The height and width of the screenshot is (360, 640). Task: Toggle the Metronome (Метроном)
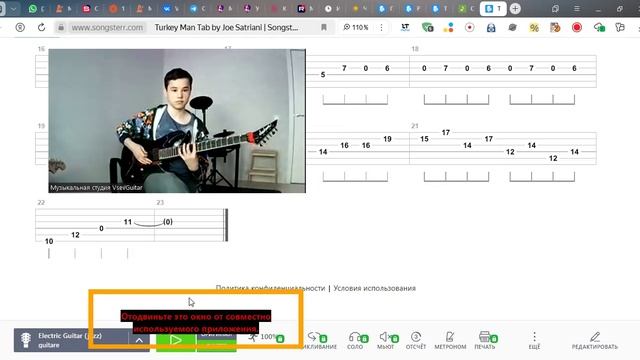450,340
